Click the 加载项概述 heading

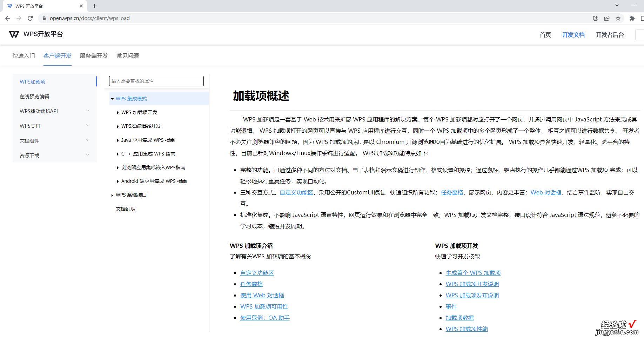(261, 96)
